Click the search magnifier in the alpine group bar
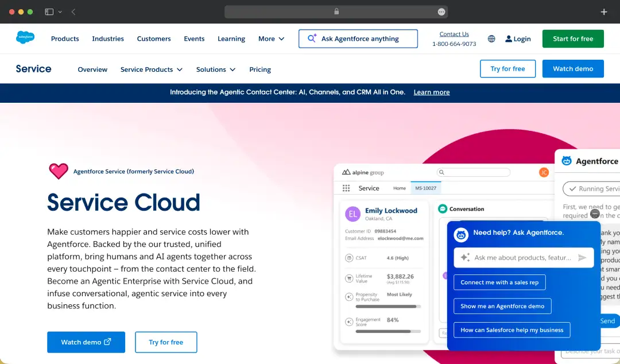Viewport: 620px width, 364px height. (x=442, y=172)
